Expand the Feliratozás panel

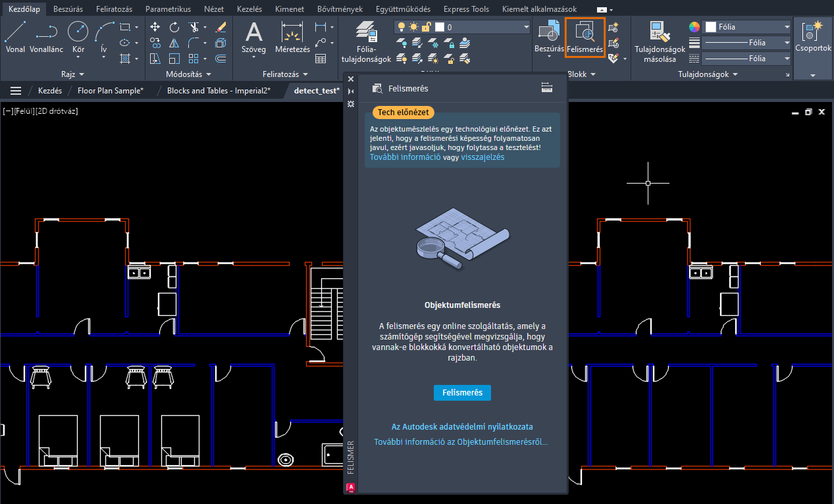[286, 74]
